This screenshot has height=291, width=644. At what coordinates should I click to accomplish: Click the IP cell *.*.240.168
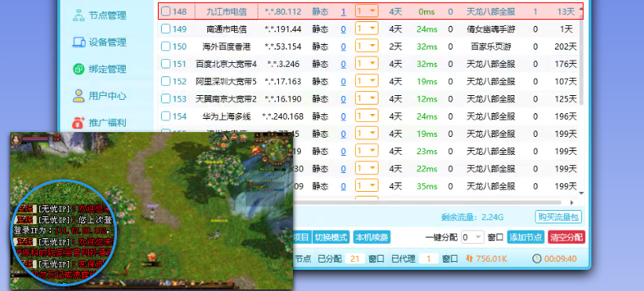(x=283, y=116)
